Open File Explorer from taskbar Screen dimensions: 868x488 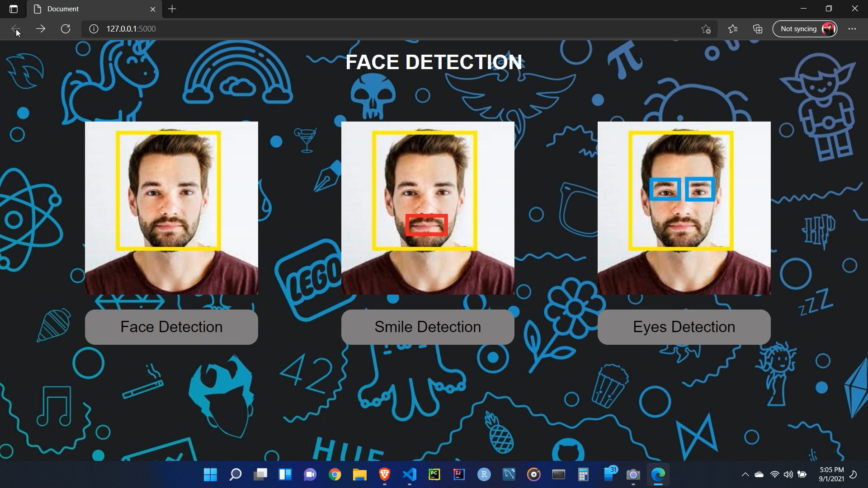(x=359, y=474)
